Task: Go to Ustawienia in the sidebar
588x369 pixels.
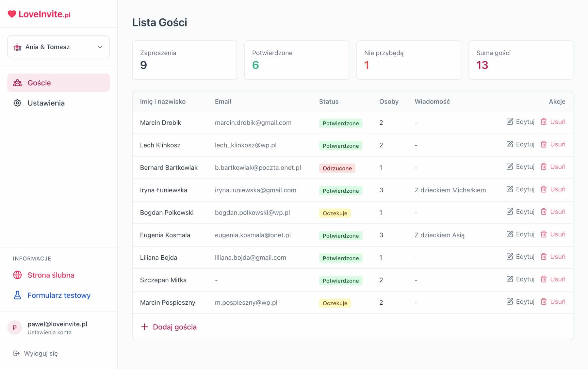Action: 46,103
